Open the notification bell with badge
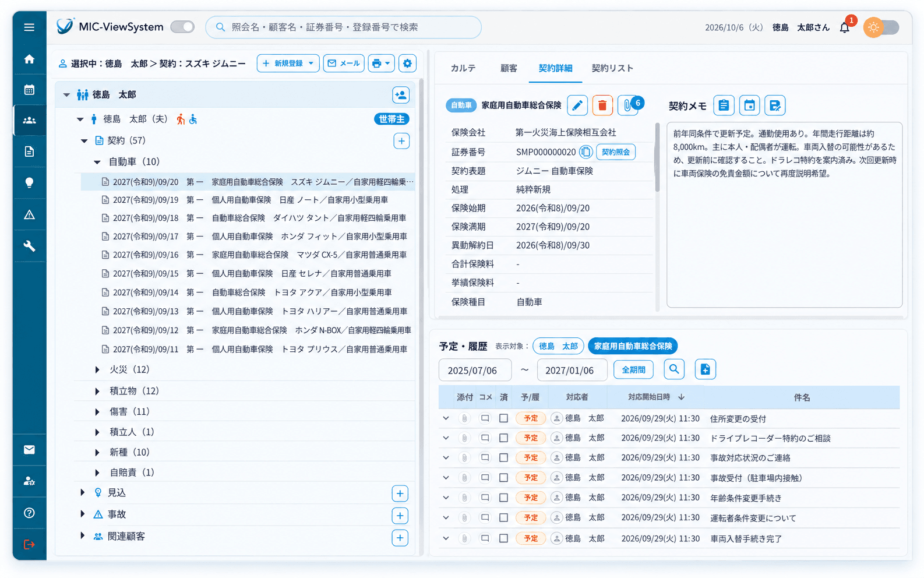 (845, 27)
